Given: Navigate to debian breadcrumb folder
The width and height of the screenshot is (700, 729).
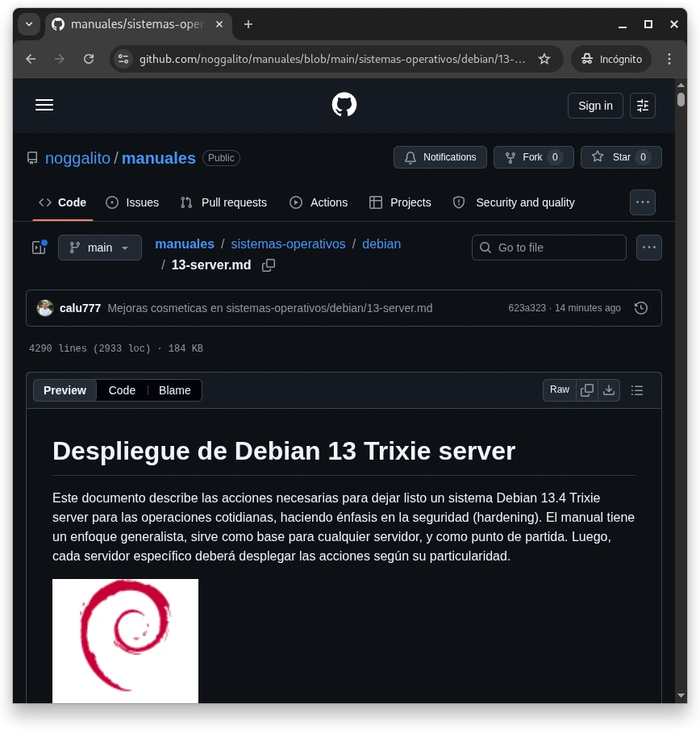Looking at the screenshot, I should 381,244.
